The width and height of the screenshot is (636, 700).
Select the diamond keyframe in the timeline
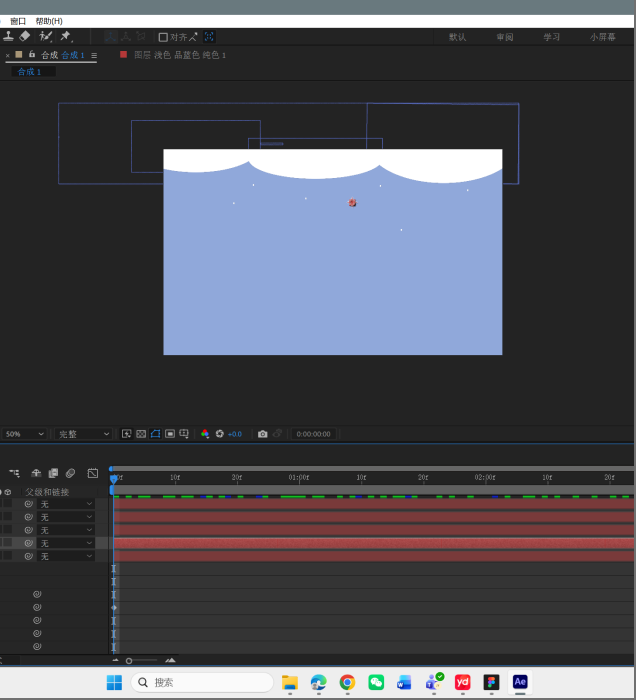coord(114,608)
